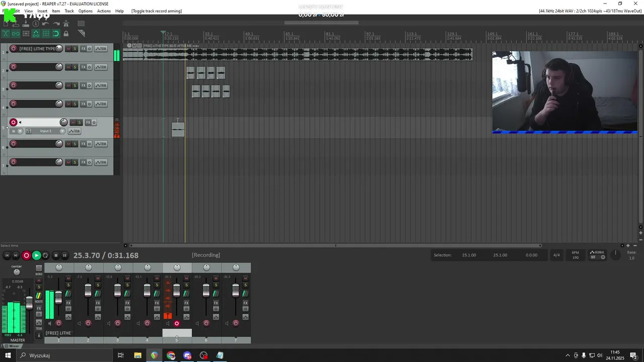Go to project start transport button
Image resolution: width=644 pixels, height=362 pixels.
[7, 255]
